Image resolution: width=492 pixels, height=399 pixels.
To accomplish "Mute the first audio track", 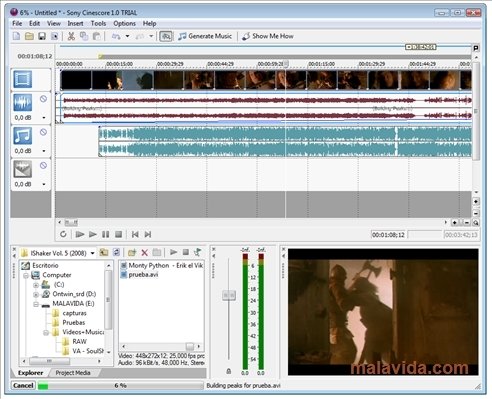I will coord(43,99).
